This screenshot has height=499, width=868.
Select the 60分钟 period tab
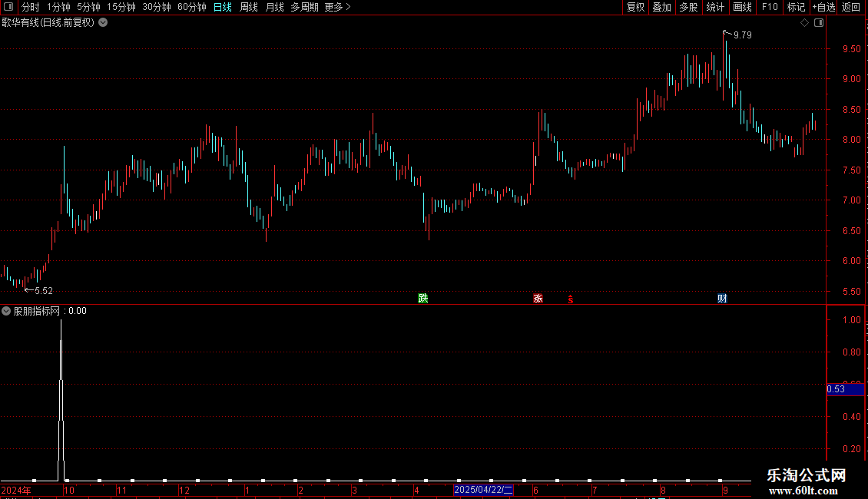click(191, 7)
